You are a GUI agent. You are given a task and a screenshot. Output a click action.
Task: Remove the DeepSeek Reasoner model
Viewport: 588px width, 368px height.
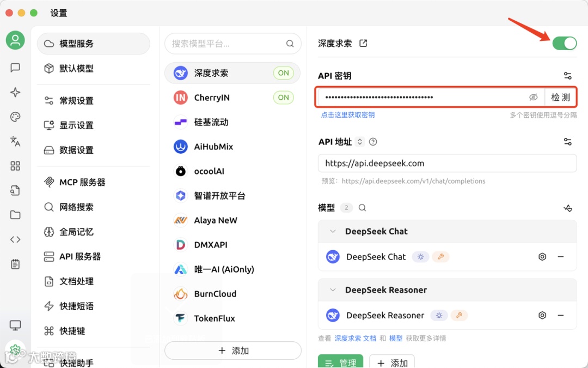click(x=561, y=315)
